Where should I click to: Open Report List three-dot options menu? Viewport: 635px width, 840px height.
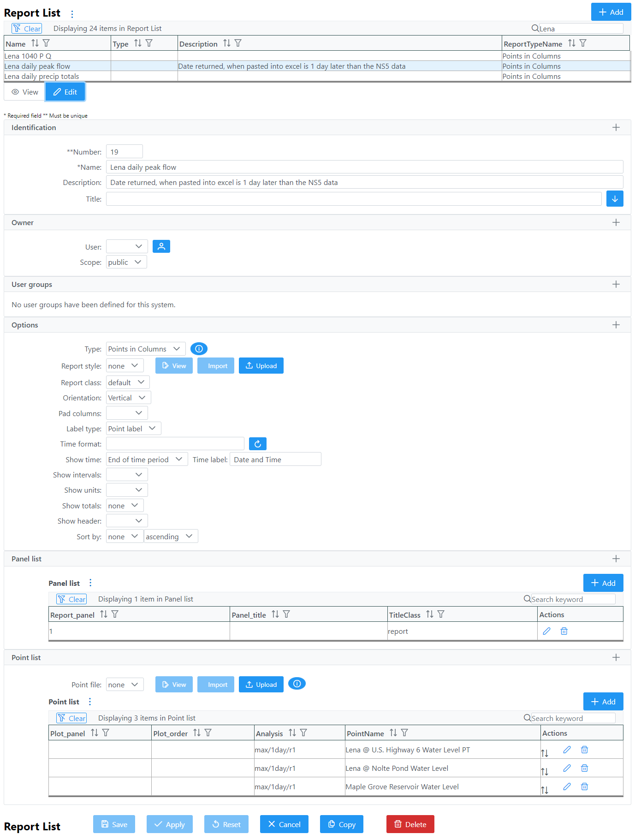pyautogui.click(x=72, y=14)
